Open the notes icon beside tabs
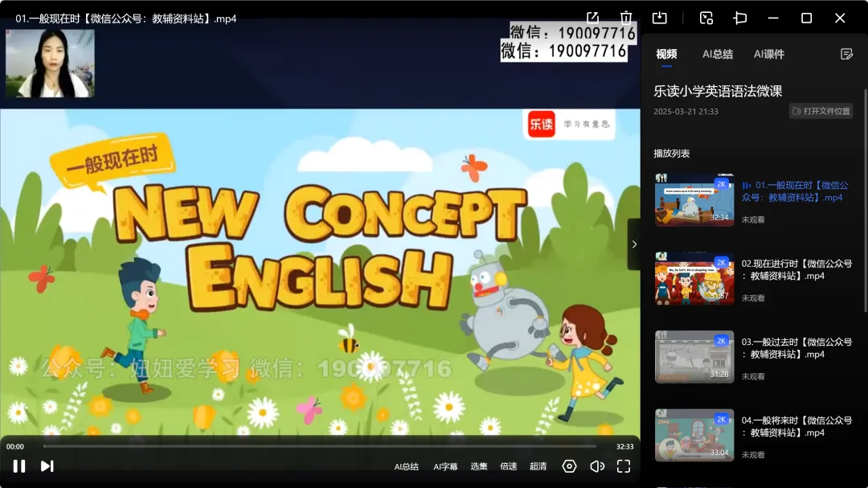Viewport: 868px width, 488px height. coord(846,54)
